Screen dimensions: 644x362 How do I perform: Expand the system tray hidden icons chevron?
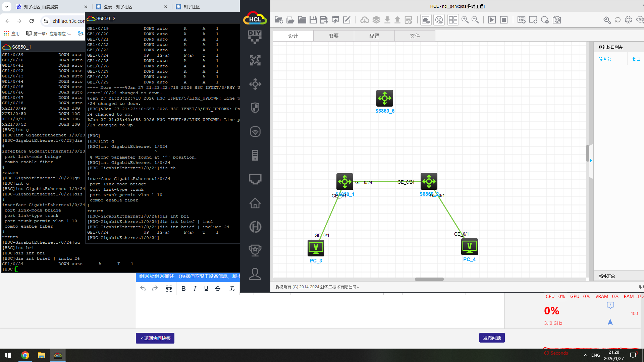585,355
